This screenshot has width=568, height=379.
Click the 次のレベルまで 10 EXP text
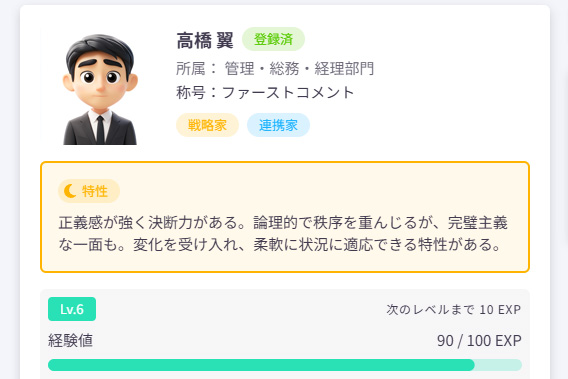click(x=454, y=310)
